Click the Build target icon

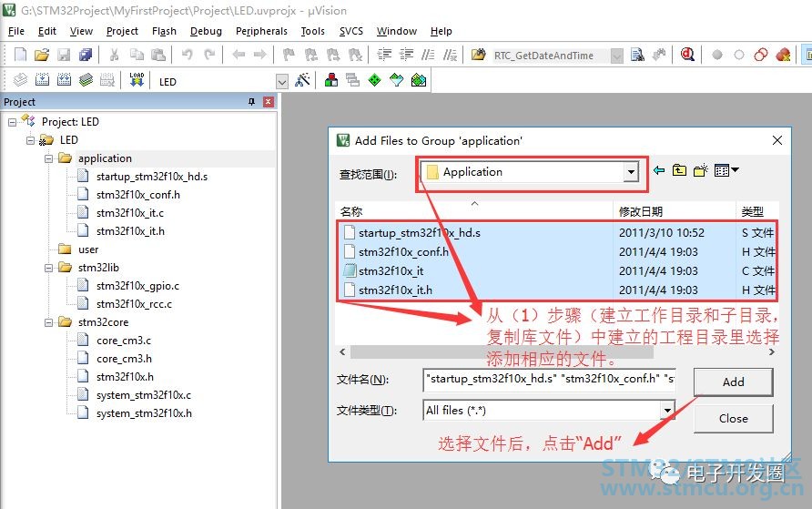click(x=42, y=80)
